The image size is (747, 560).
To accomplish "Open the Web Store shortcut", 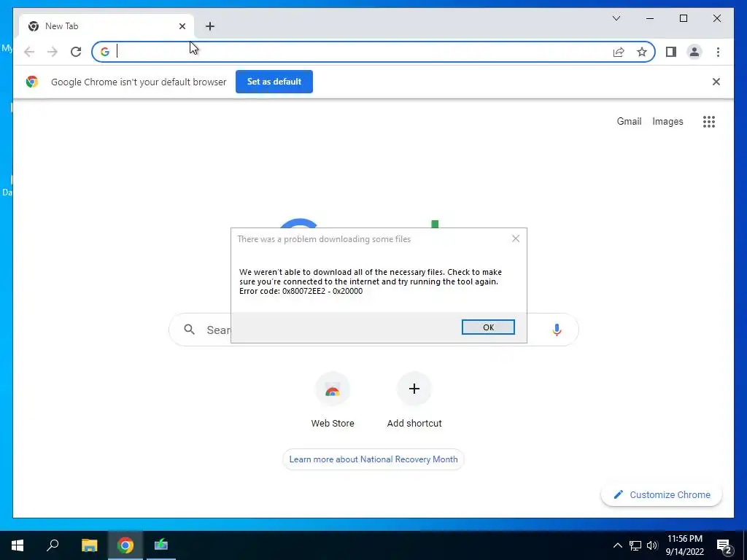I will [x=333, y=400].
